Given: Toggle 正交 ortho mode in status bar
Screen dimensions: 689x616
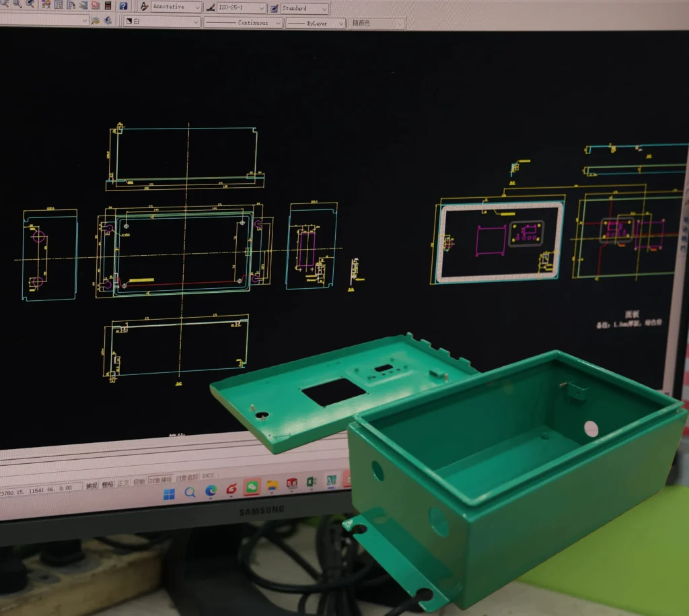Looking at the screenshot, I should coord(123,483).
